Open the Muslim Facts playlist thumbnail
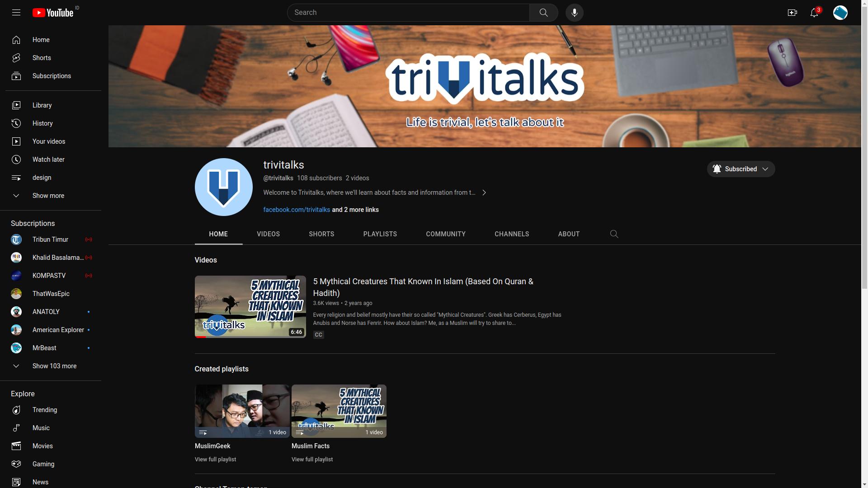The image size is (868, 488). point(339,411)
